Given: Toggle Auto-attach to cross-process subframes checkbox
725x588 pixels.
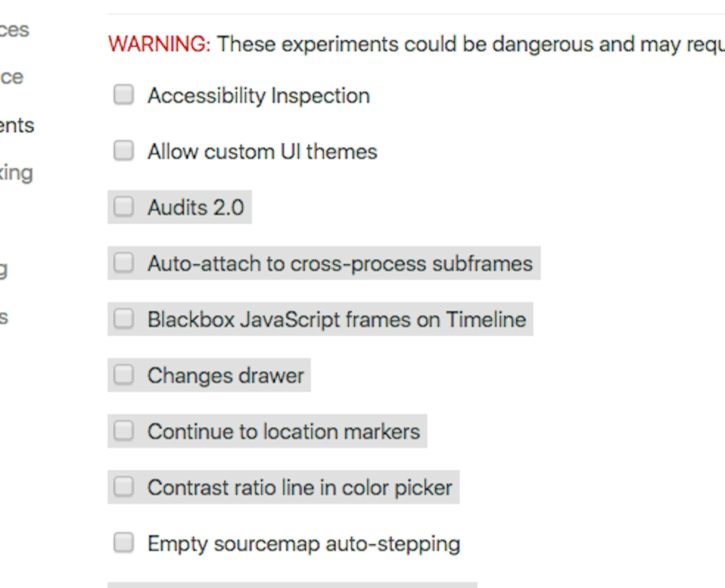Looking at the screenshot, I should point(124,263).
